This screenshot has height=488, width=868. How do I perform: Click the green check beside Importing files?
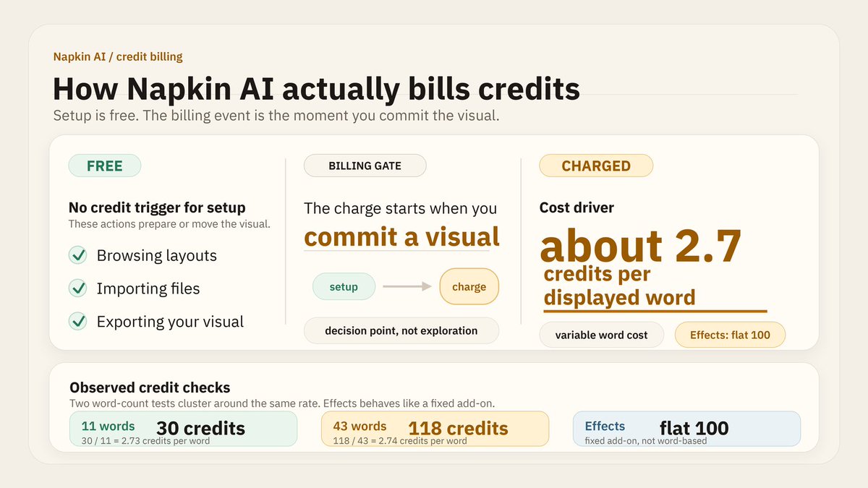pyautogui.click(x=77, y=288)
